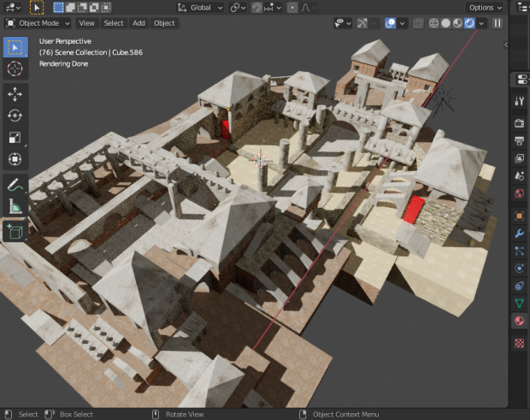Image resolution: width=530 pixels, height=420 pixels.
Task: Click the Select menu button
Action: tap(114, 23)
